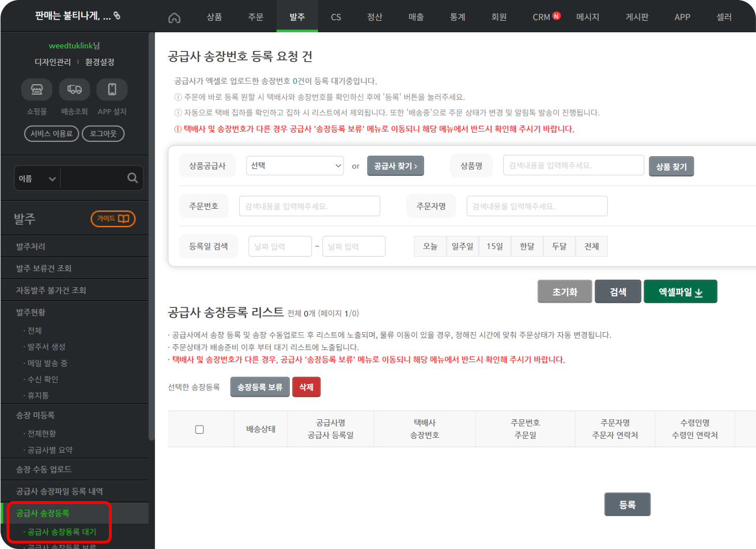Click the sidebar name search text box
This screenshot has height=549, width=756.
(92, 179)
